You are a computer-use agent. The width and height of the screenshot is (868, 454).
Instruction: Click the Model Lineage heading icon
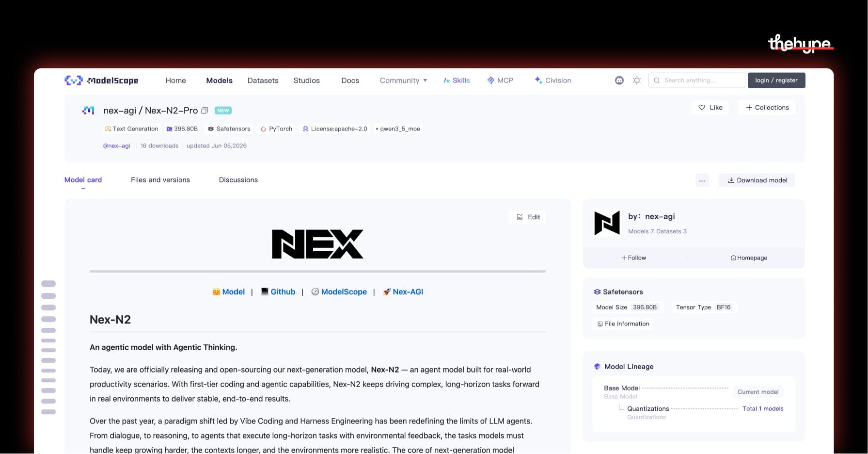[597, 367]
